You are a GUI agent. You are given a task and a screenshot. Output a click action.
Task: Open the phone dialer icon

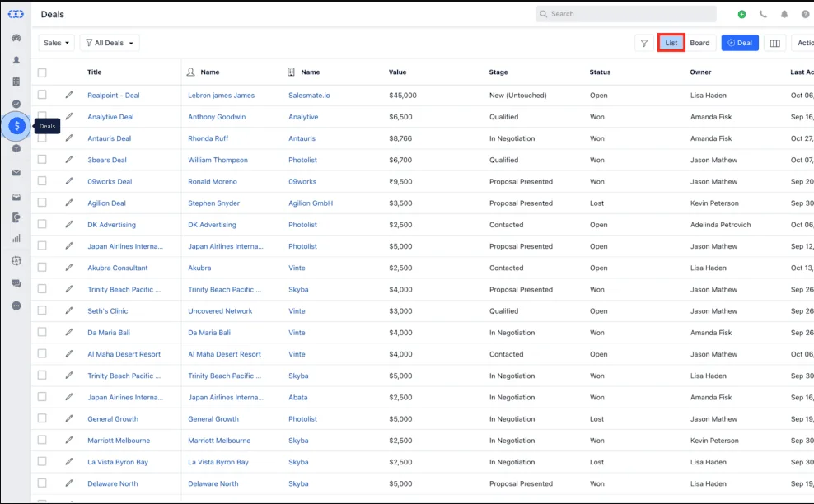point(763,14)
